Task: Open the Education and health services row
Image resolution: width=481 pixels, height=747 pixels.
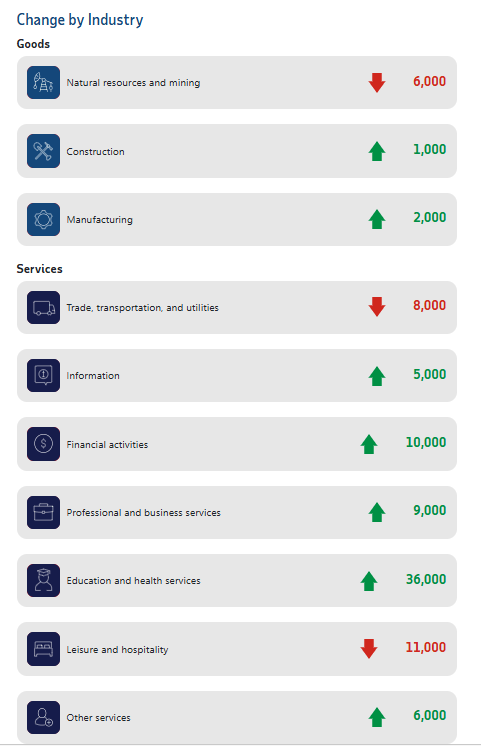Action: pos(237,580)
